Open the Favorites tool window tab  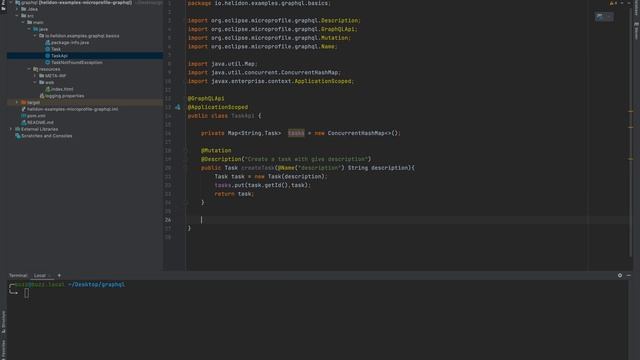pyautogui.click(x=3, y=350)
